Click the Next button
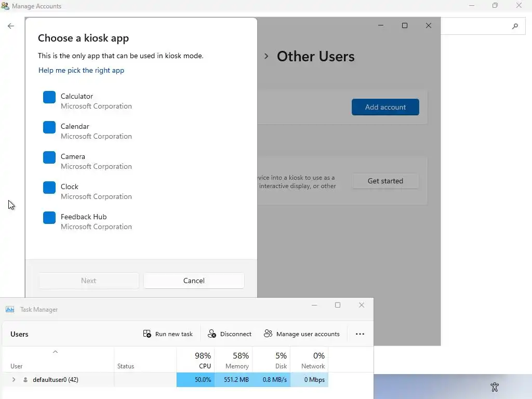The width and height of the screenshot is (532, 399). [88, 281]
